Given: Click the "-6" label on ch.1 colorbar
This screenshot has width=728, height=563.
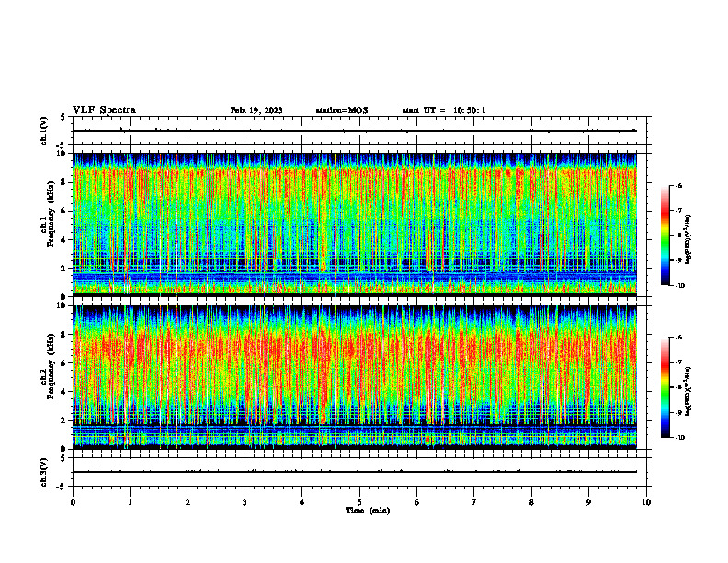Looking at the screenshot, I should click(678, 185).
